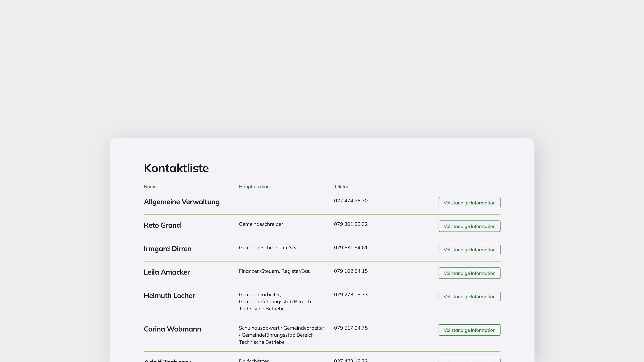The image size is (644, 362).
Task: Click on the name Reto Grand
Action: click(x=162, y=225)
